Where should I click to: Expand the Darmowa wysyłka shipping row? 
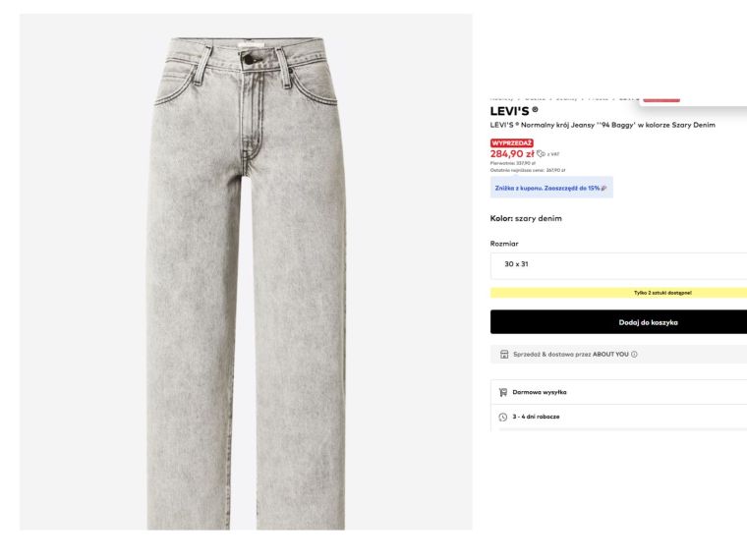click(618, 392)
